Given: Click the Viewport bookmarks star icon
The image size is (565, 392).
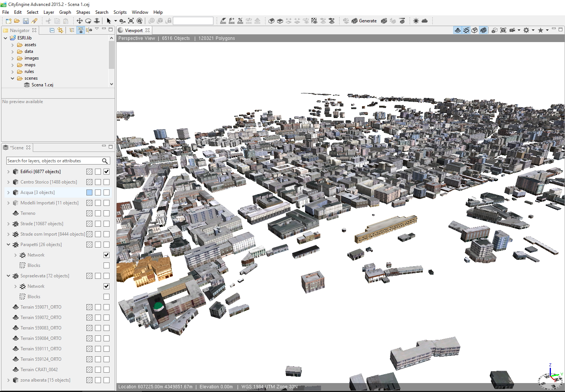Looking at the screenshot, I should click(x=540, y=30).
